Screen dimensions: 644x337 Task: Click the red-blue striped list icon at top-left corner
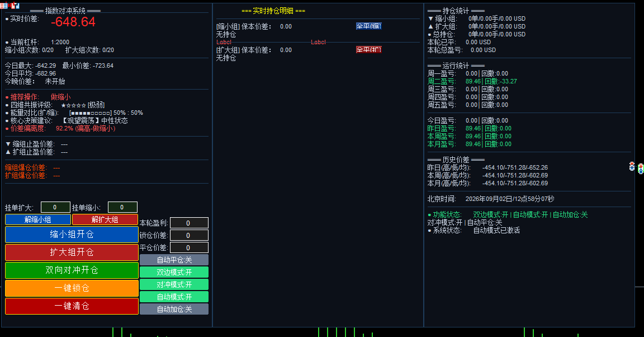click(x=3, y=6)
